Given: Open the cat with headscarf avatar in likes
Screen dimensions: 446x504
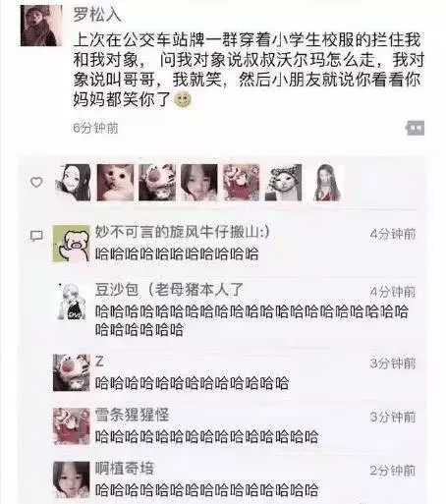Looking at the screenshot, I should click(283, 183).
